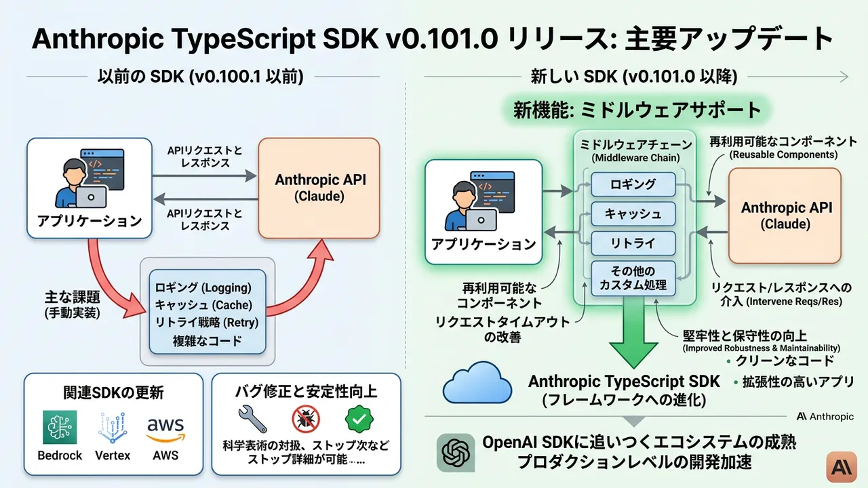The height and width of the screenshot is (488, 868).
Task: Select the Vertex network icon
Action: point(113,428)
